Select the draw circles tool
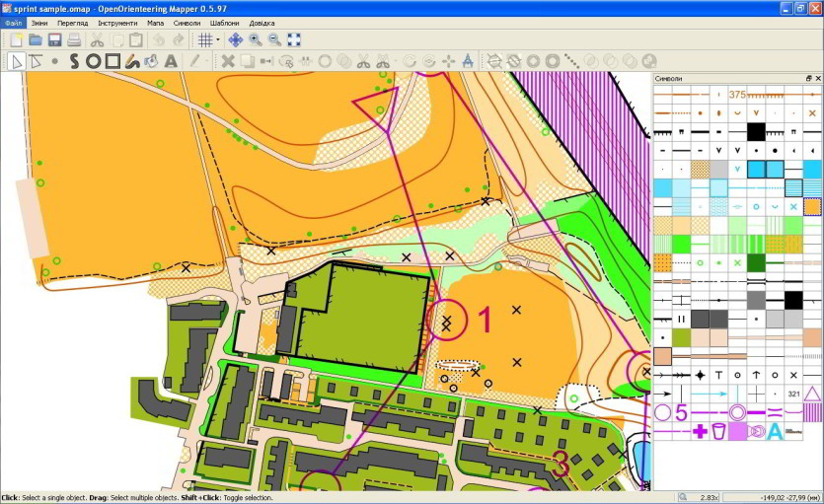 [94, 61]
